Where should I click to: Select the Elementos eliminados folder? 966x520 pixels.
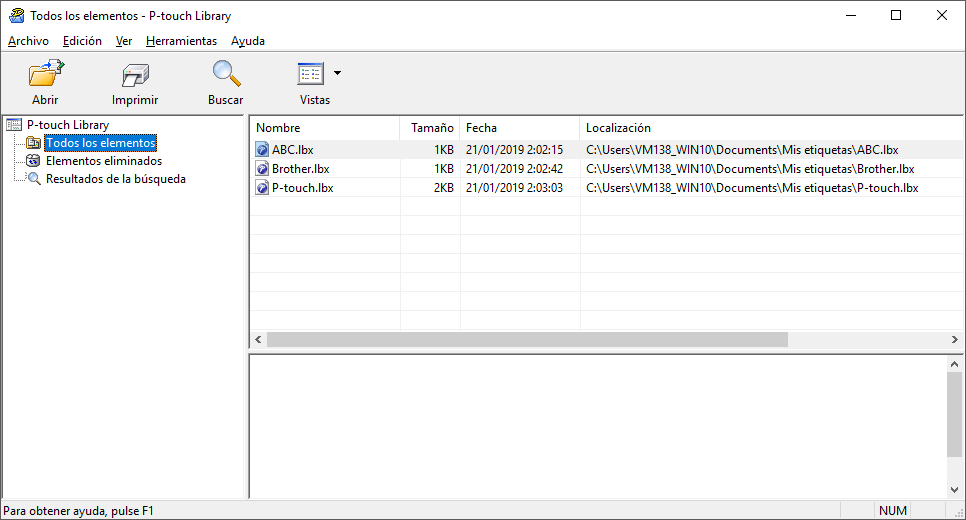(104, 161)
